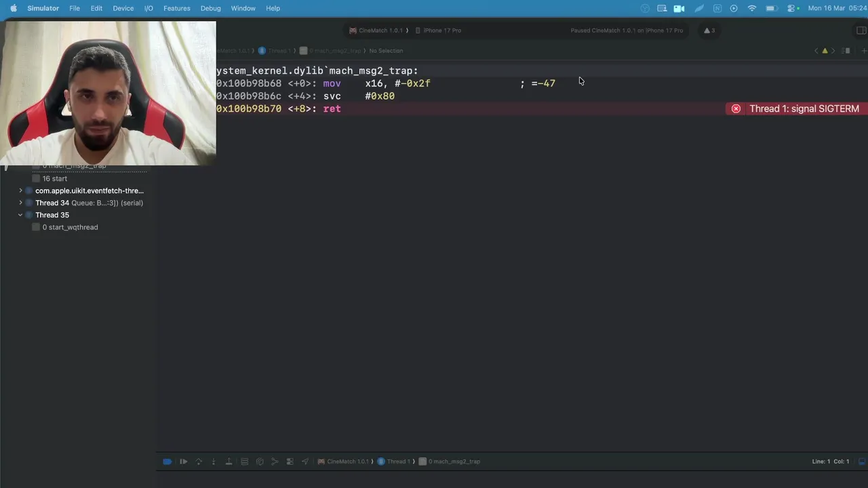
Task: Open the I/O menu
Action: [x=149, y=8]
